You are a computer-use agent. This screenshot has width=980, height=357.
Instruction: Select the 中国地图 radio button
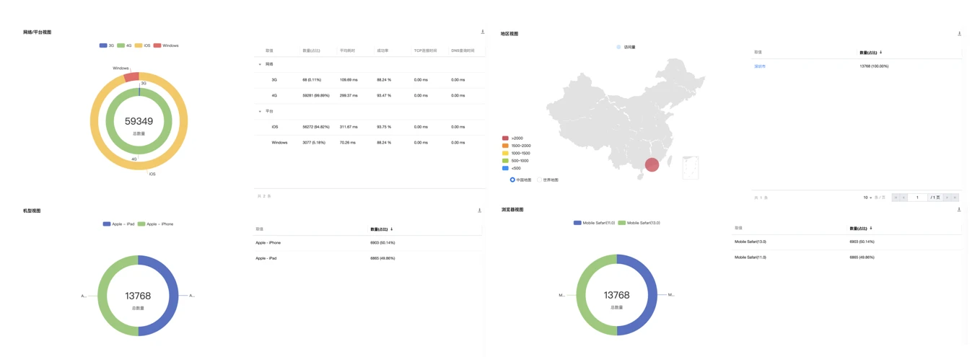512,180
